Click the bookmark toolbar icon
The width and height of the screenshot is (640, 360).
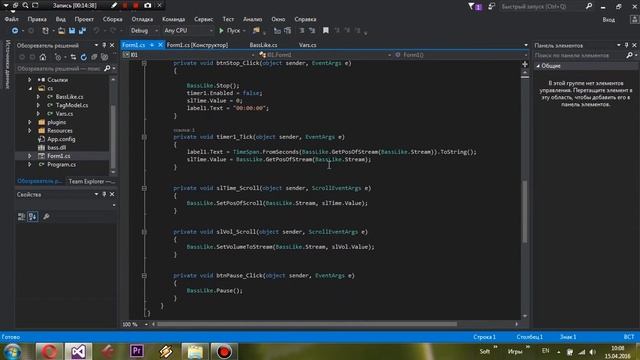tap(325, 31)
